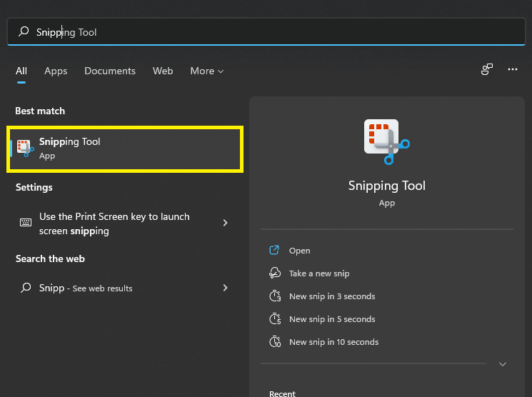532x397 pixels.
Task: Click the 3 seconds timer icon
Action: click(x=274, y=296)
